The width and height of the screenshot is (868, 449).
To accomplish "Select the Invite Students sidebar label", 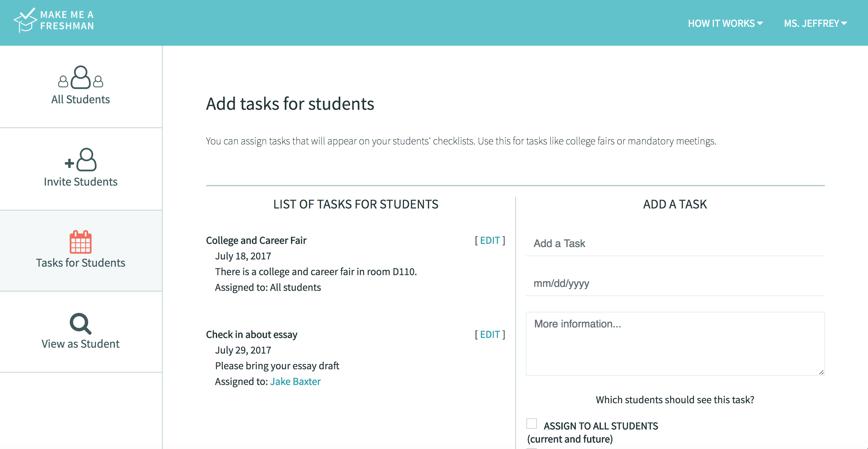I will pyautogui.click(x=81, y=182).
